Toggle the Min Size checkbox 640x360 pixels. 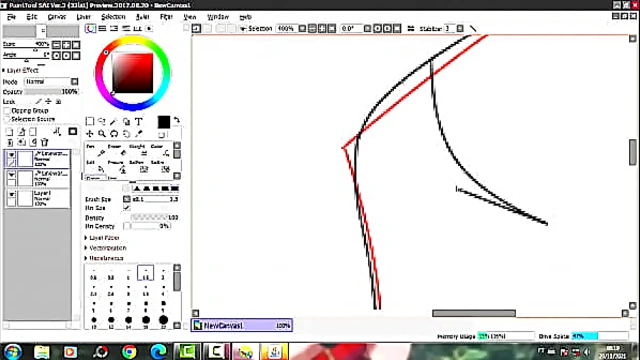(127, 208)
